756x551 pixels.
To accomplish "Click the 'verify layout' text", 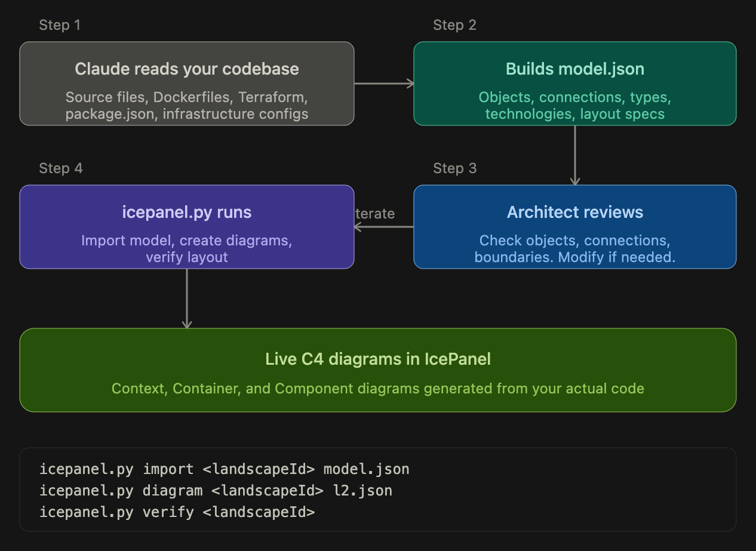I will [x=187, y=257].
